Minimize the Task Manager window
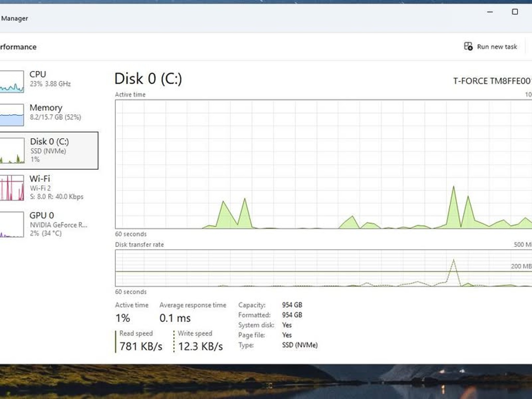This screenshot has width=532, height=399. (490, 12)
